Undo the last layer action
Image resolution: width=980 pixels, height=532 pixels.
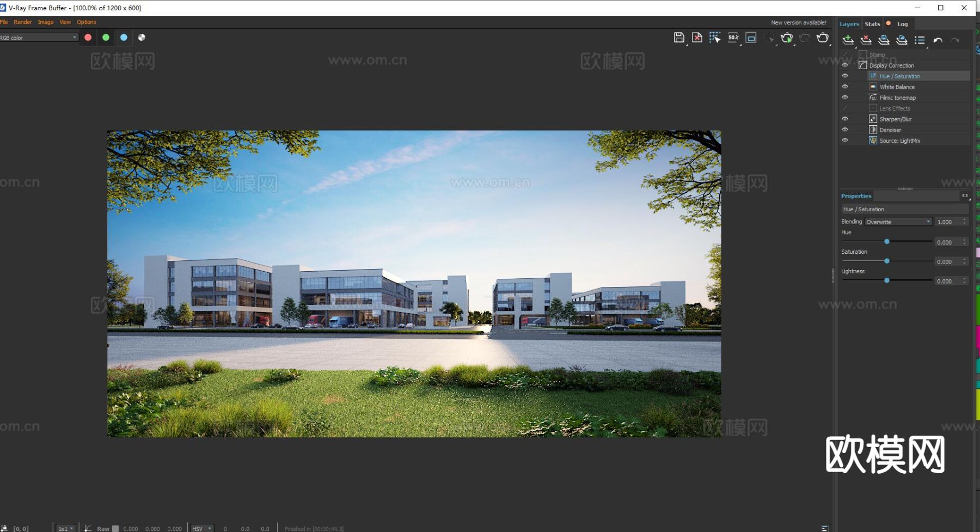[x=938, y=40]
